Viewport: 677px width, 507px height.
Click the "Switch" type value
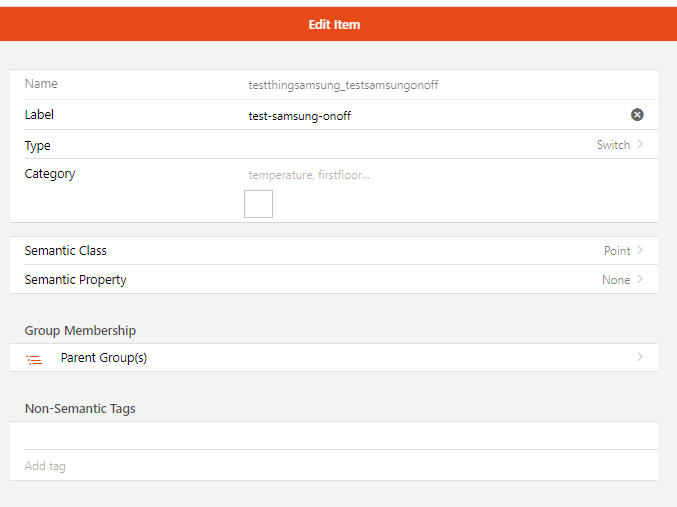pyautogui.click(x=613, y=145)
